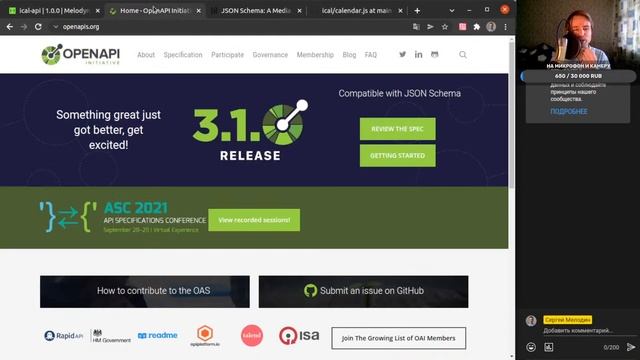This screenshot has width=640, height=360.
Task: Click the website search magnifier icon
Action: (x=462, y=54)
